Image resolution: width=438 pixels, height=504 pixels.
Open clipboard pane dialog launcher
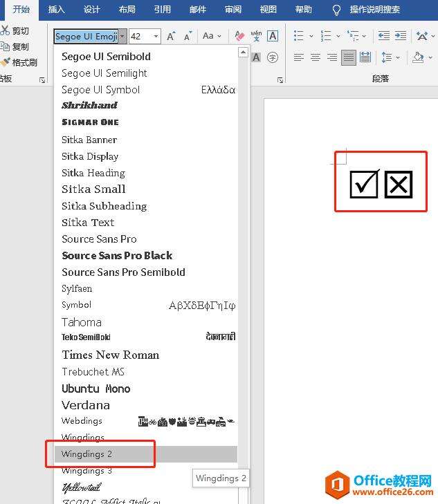[42, 80]
